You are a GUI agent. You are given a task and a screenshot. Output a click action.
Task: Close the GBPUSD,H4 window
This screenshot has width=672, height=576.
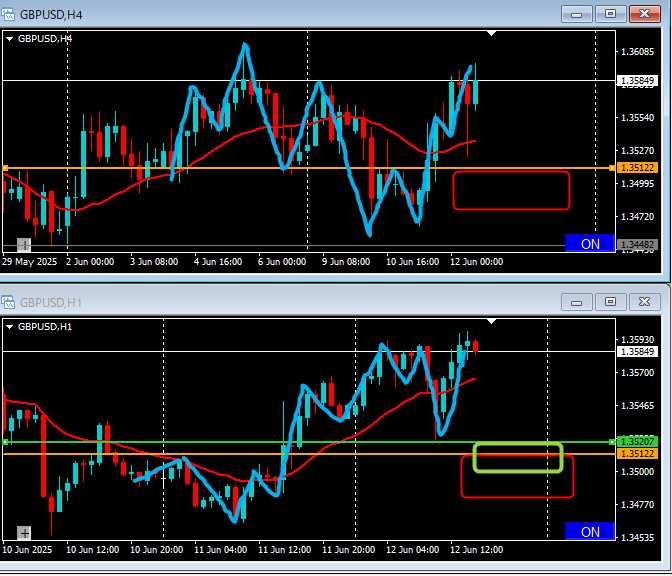click(645, 14)
